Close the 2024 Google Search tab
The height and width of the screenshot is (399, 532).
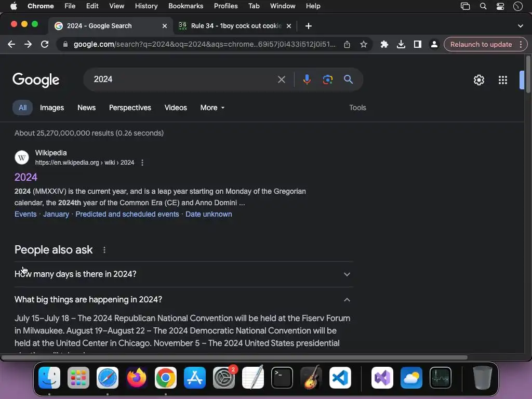pos(165,26)
